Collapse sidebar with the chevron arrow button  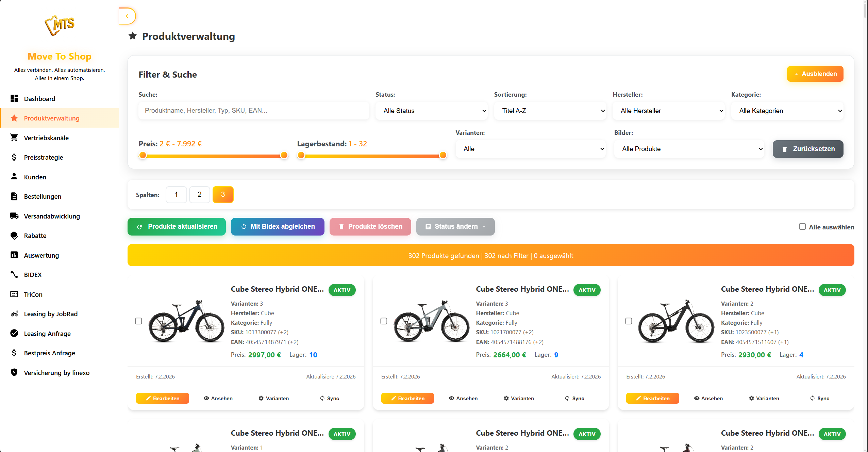127,16
